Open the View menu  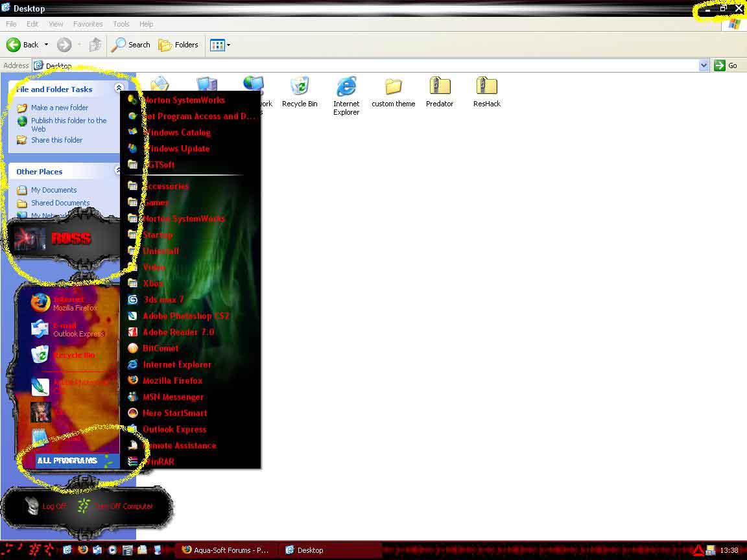pos(56,24)
